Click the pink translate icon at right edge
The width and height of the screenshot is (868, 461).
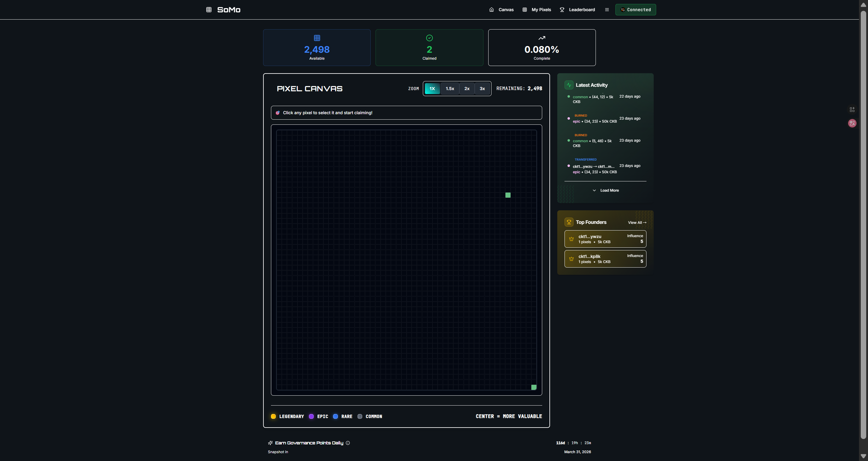852,123
